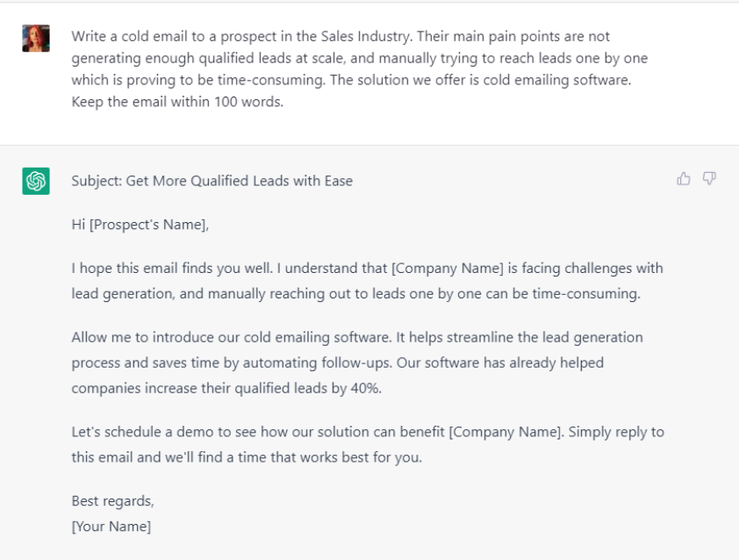Click the ChatGPT assistant avatar icon
Screen dimensions: 739x560
click(x=35, y=181)
